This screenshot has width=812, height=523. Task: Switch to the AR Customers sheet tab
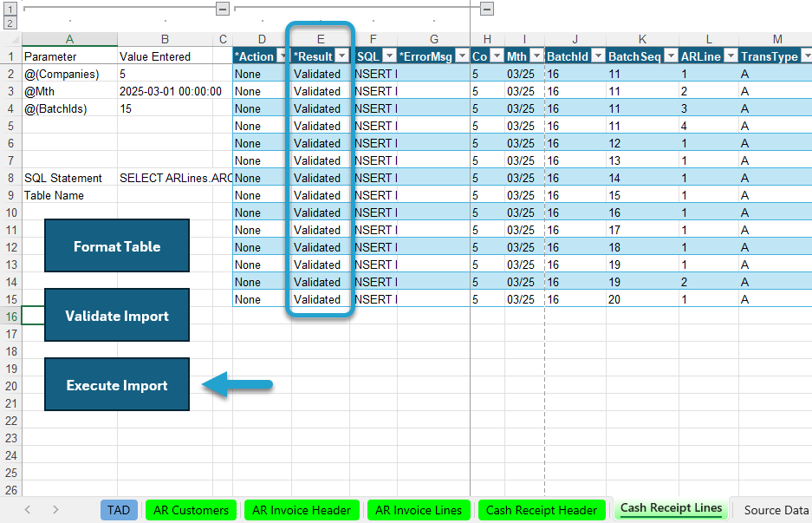192,510
